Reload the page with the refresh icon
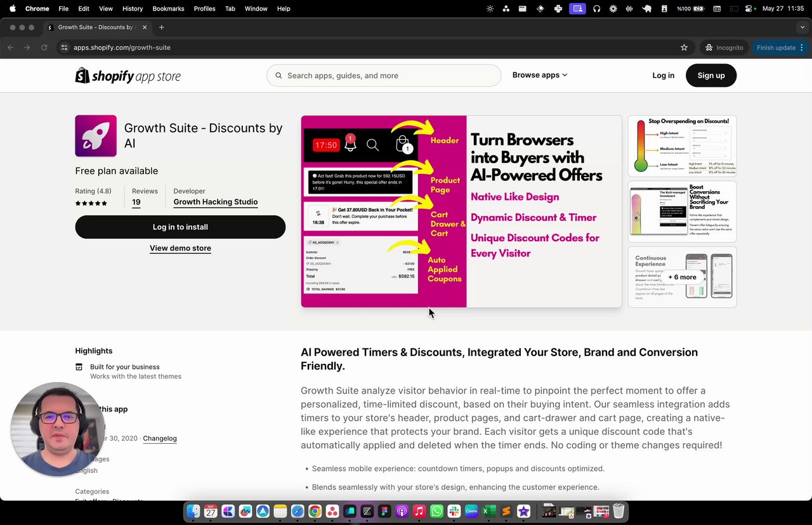This screenshot has height=525, width=812. point(44,48)
